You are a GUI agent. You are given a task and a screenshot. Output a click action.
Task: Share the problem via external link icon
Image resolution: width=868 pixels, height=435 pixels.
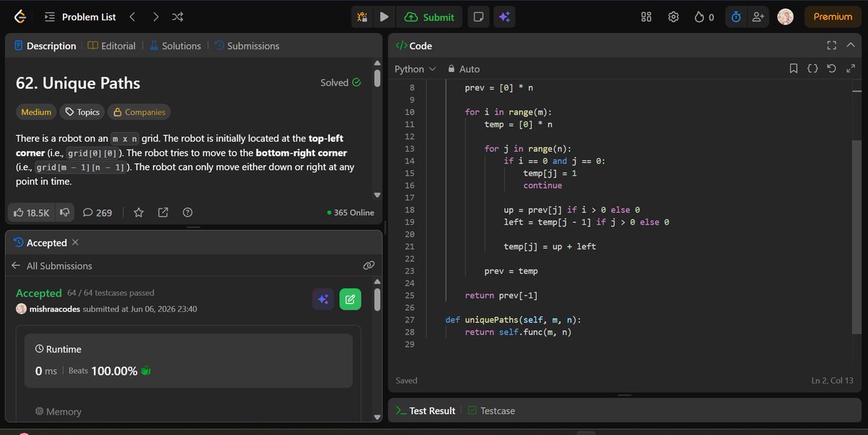click(x=163, y=212)
